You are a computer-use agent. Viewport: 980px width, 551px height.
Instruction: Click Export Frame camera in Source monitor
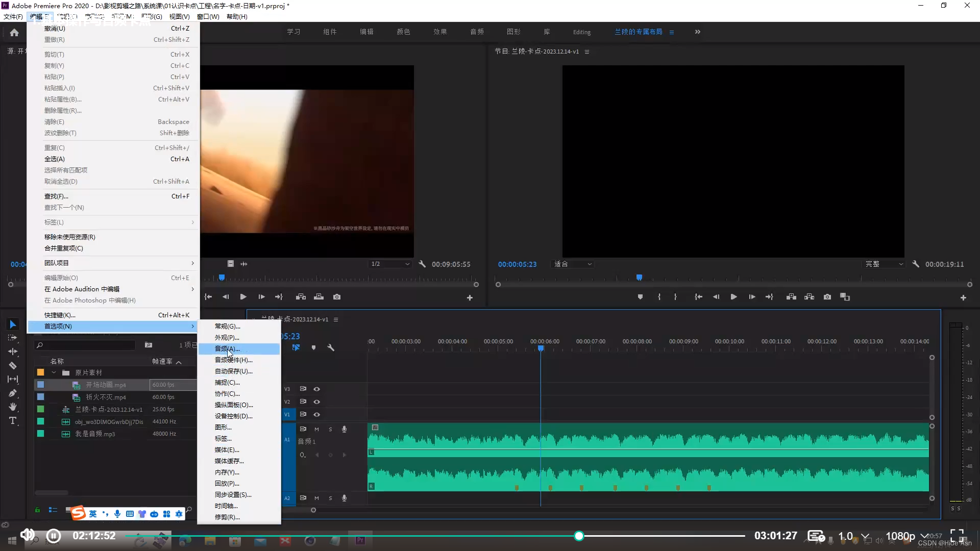coord(337,297)
